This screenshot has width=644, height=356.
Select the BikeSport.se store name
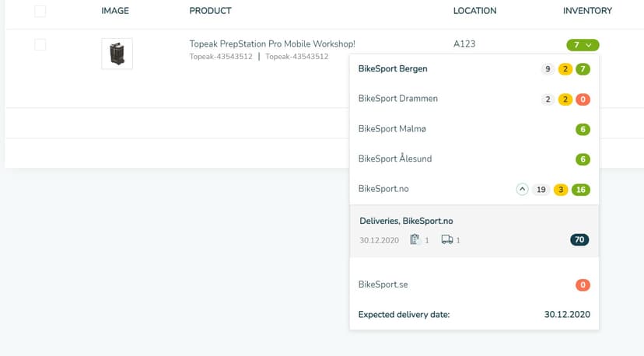tap(383, 284)
